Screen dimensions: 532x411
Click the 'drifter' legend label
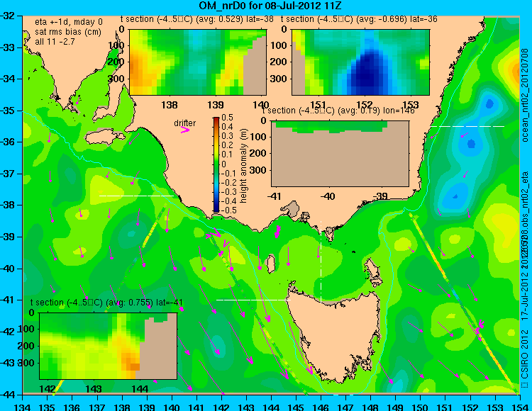pyautogui.click(x=184, y=123)
